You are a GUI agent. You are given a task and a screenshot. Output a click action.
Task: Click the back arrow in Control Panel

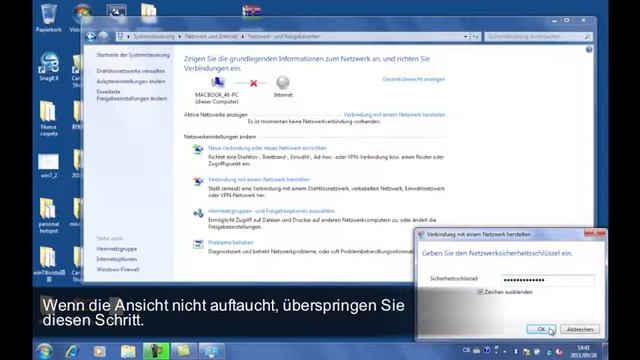tap(91, 36)
